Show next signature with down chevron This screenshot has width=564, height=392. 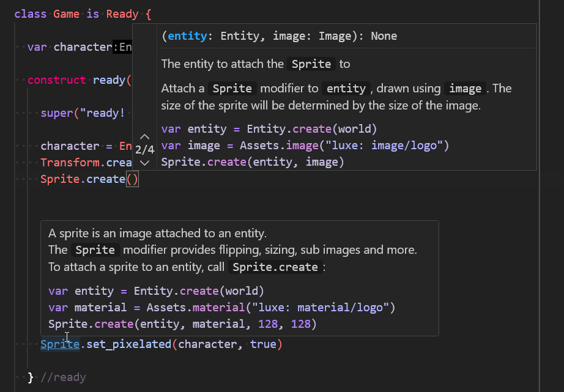[x=145, y=163]
